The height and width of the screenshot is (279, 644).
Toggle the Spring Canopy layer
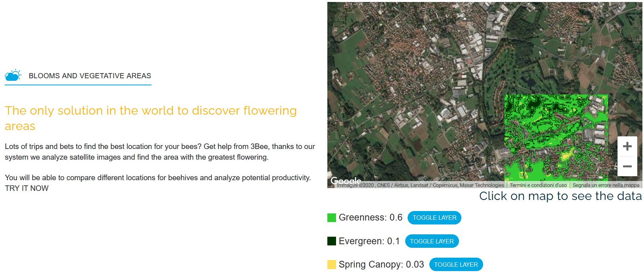click(455, 265)
